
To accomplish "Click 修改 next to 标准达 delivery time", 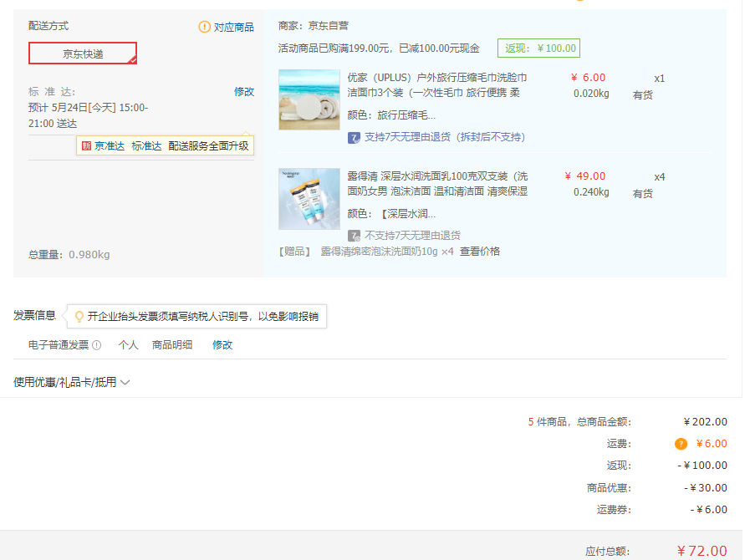I will click(x=244, y=91).
